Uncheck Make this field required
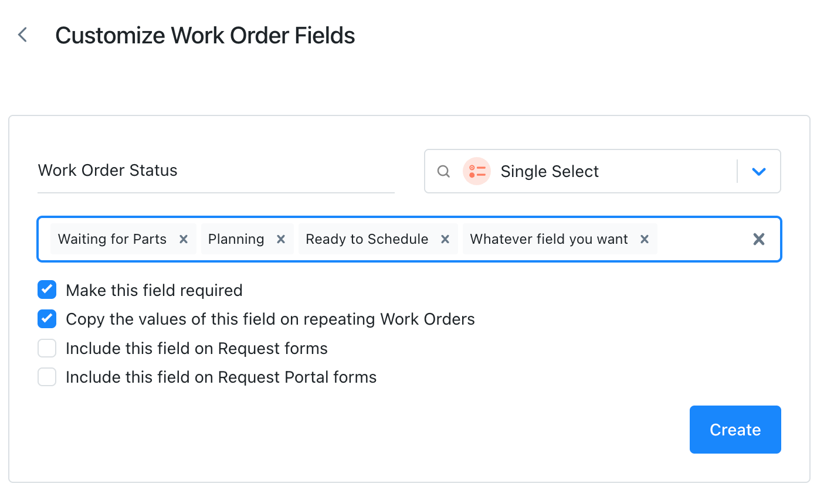Viewport: 834px width, 504px height. pos(47,290)
